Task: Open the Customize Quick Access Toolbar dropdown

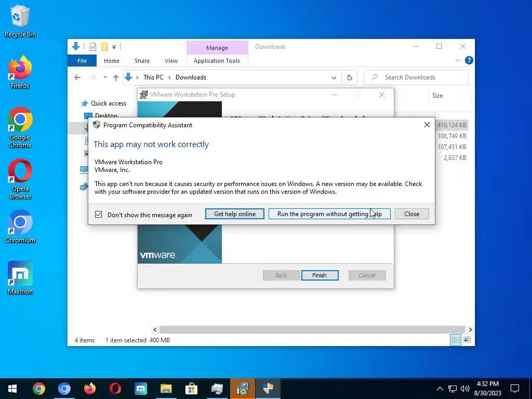Action: click(114, 47)
